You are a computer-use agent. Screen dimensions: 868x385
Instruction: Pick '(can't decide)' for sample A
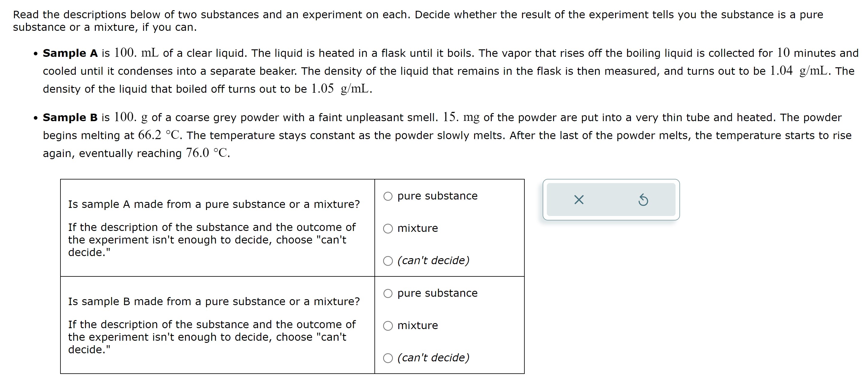pyautogui.click(x=388, y=260)
